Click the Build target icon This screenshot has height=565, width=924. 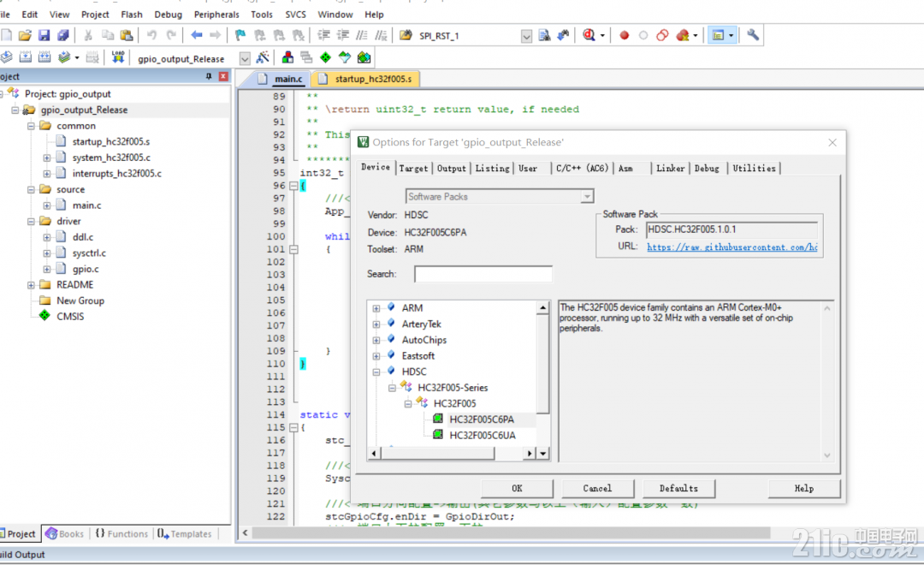tap(26, 57)
